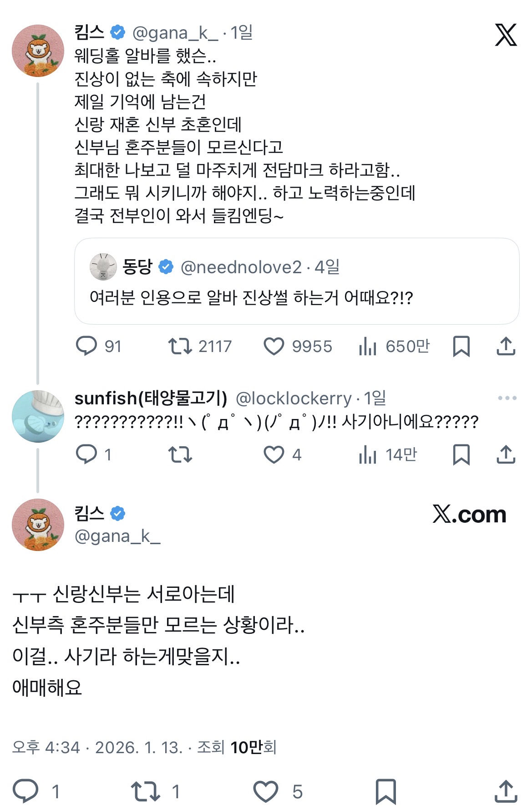The height and width of the screenshot is (811, 532).
Task: Bookmark the top wedding hall post
Action: pos(461,346)
